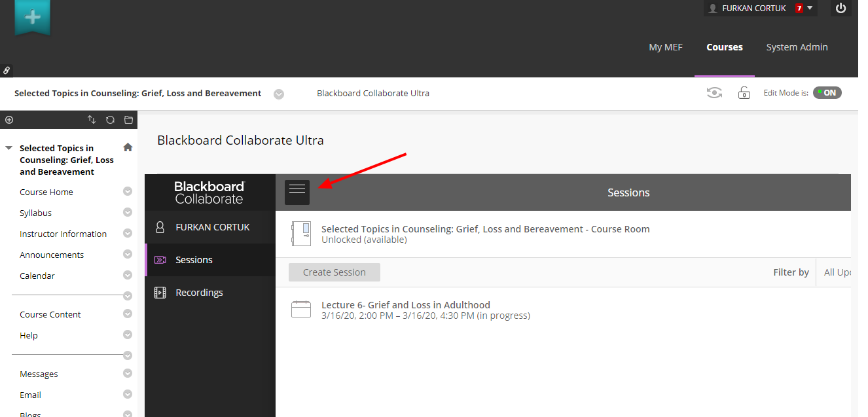Collapse the course menu tree triangle
This screenshot has width=868, height=417.
(9, 148)
